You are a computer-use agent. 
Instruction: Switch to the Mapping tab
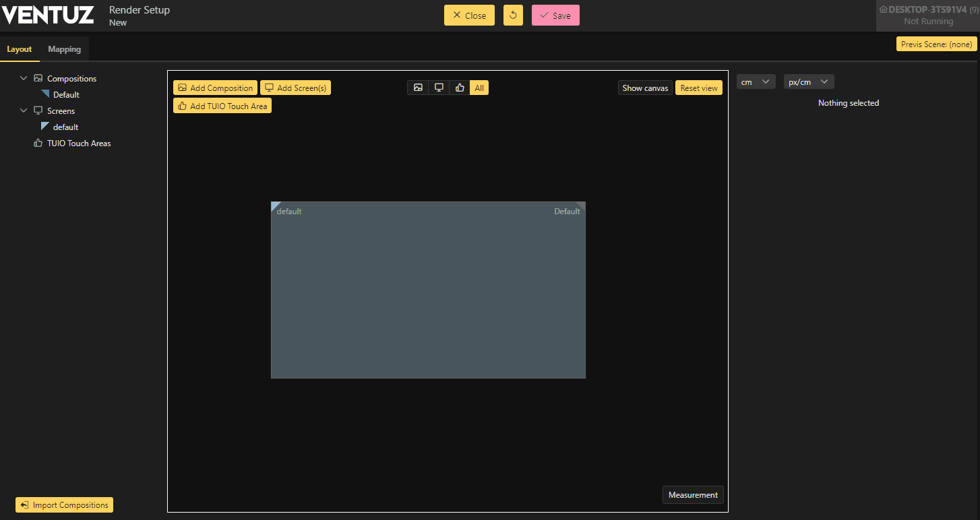click(64, 49)
